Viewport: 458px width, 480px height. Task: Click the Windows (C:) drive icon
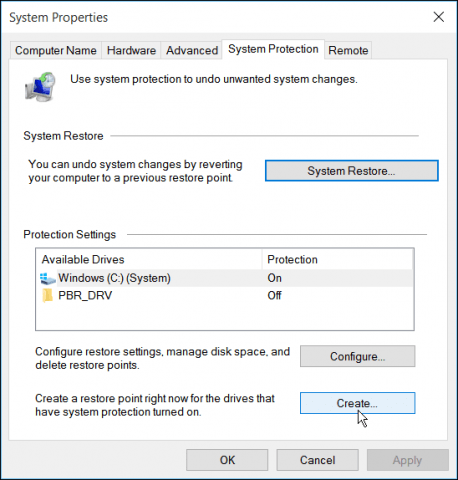click(47, 278)
